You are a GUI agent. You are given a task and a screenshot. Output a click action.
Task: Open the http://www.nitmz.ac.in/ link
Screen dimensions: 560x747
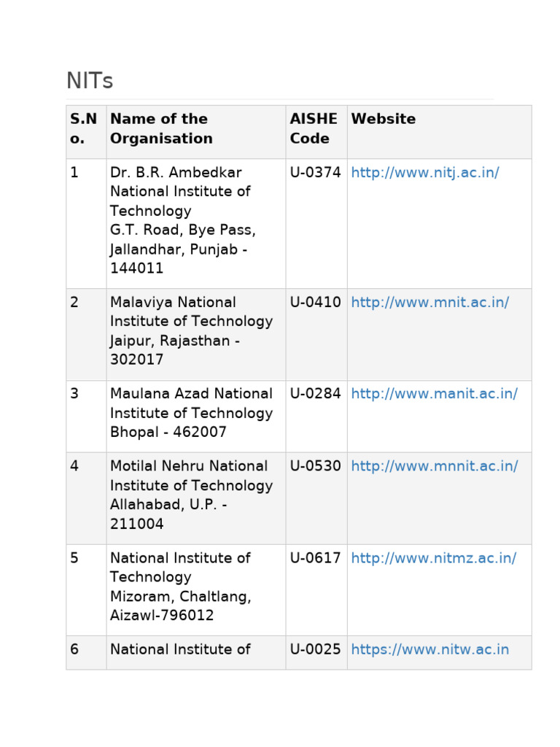pyautogui.click(x=434, y=558)
